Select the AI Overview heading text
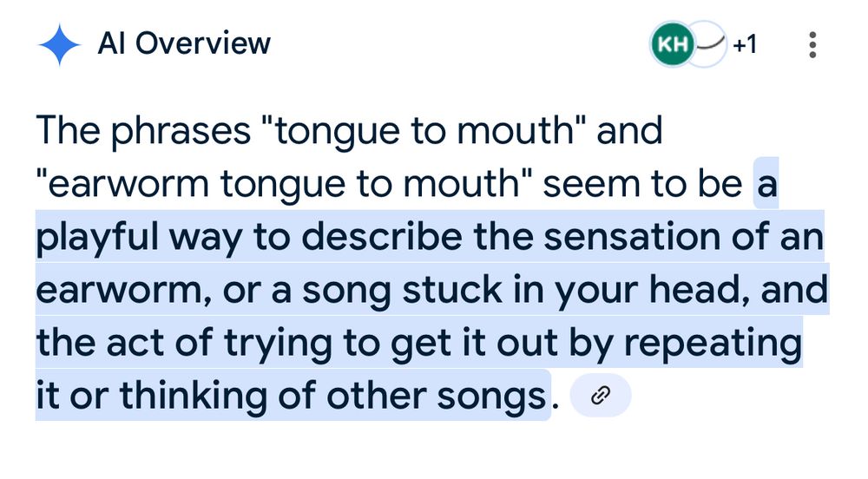This screenshot has width=868, height=479. click(184, 43)
